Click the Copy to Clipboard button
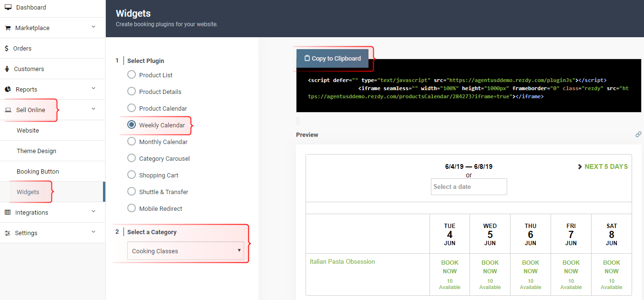This screenshot has height=300, width=644. pos(332,58)
